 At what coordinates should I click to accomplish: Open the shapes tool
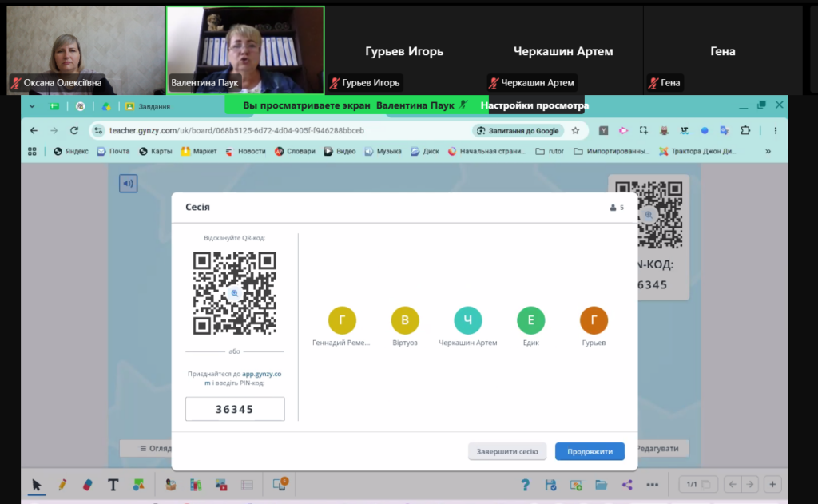(x=138, y=485)
